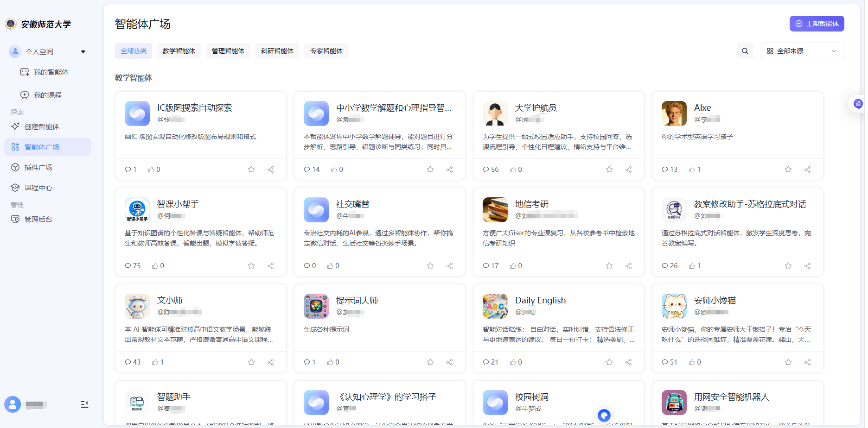Like the Alxe agent with thumbs up
The image size is (868, 428).
[694, 170]
